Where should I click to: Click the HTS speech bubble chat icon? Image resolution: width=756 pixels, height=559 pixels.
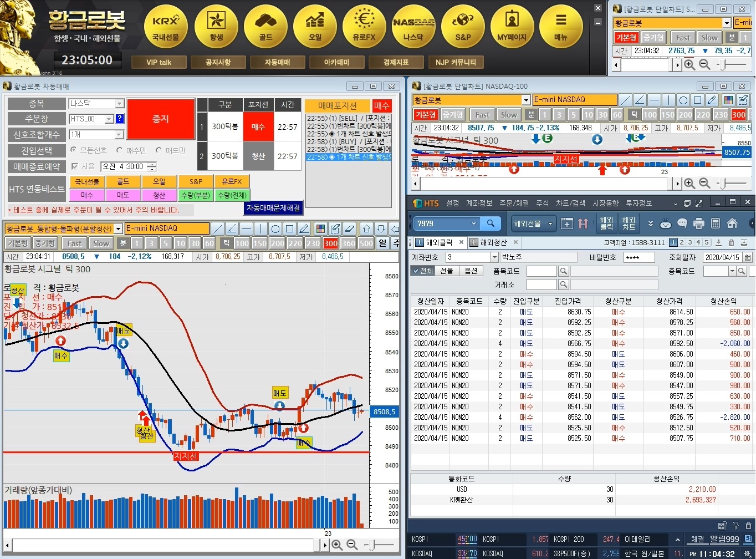click(682, 223)
